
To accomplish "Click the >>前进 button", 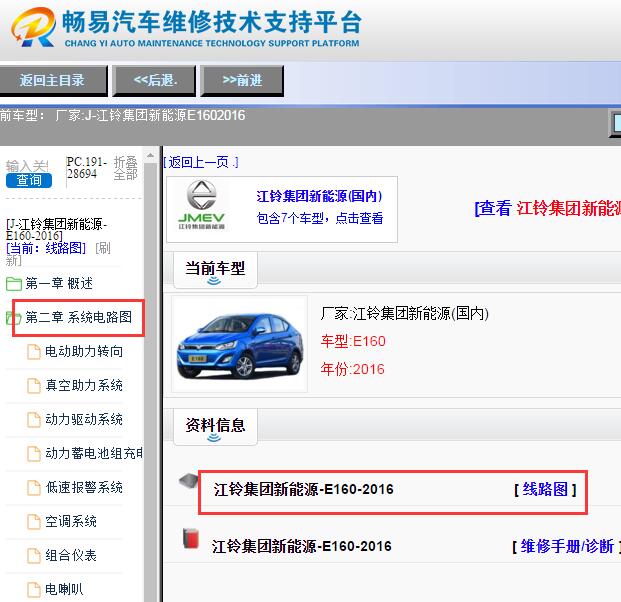I will [x=242, y=80].
